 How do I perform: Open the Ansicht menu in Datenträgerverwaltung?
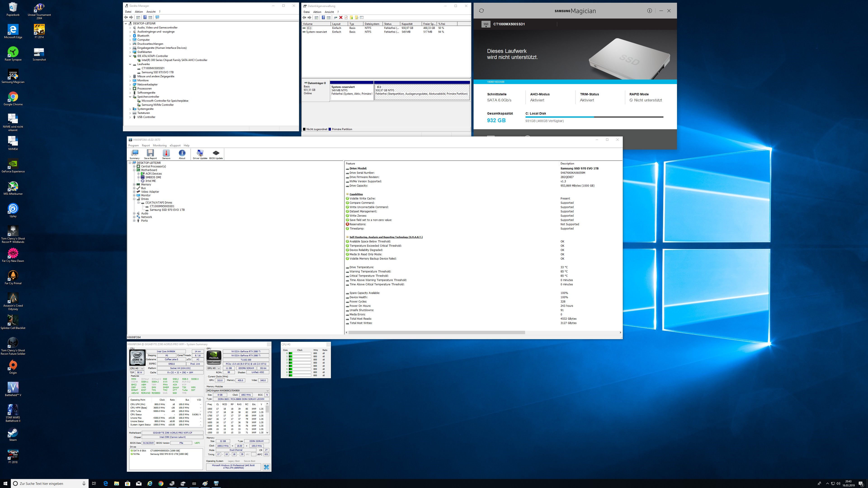click(329, 12)
